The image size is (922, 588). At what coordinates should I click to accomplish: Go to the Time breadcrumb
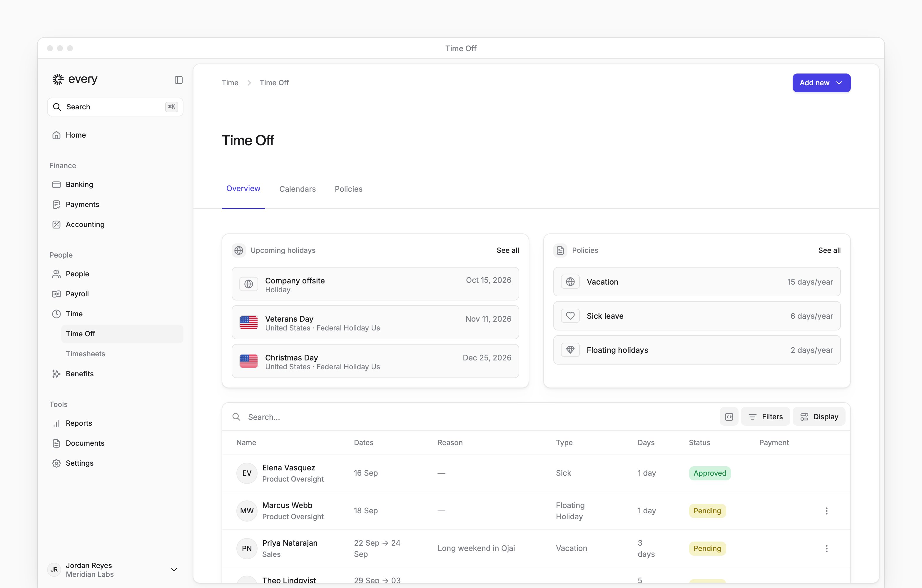coord(230,83)
